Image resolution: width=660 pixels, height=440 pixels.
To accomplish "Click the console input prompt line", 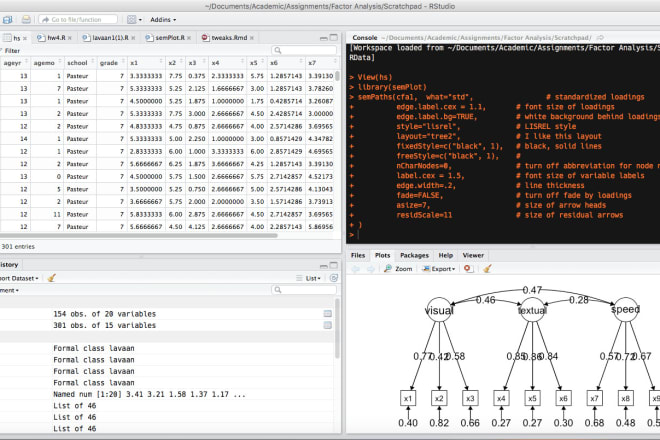I will click(x=503, y=235).
